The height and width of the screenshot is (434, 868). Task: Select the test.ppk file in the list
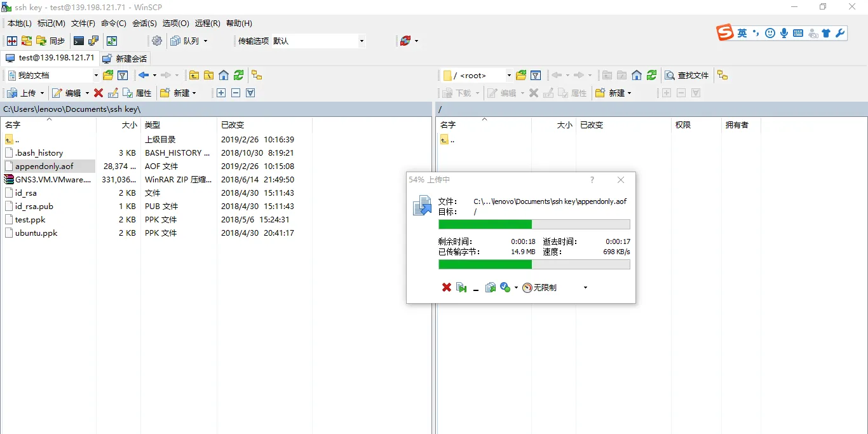click(30, 219)
